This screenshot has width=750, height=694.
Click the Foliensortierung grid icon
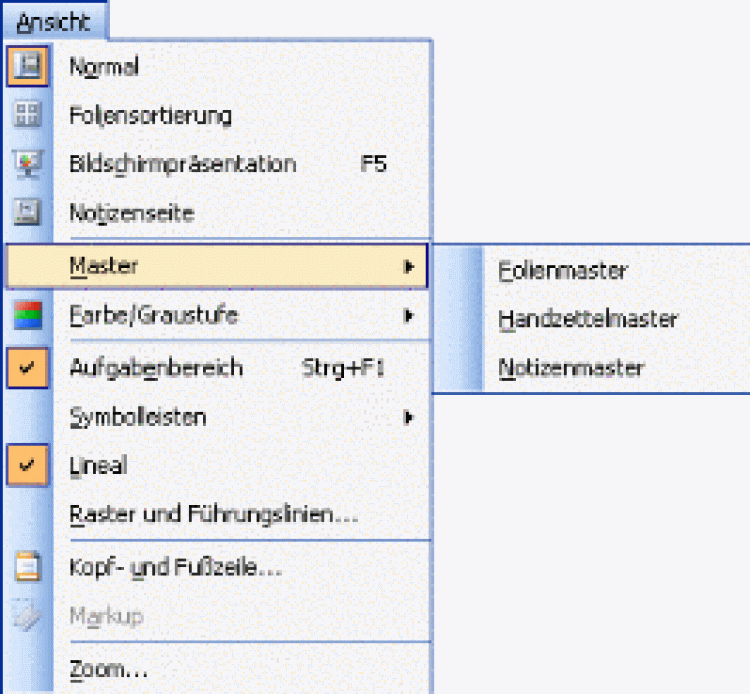pos(28,115)
